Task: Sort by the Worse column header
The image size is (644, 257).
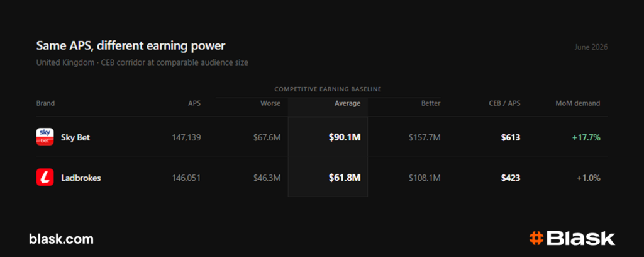Action: (x=270, y=103)
